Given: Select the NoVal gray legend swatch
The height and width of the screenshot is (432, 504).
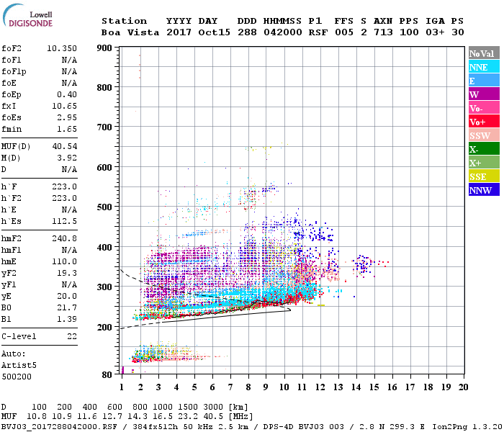Looking at the screenshot, I should [483, 53].
